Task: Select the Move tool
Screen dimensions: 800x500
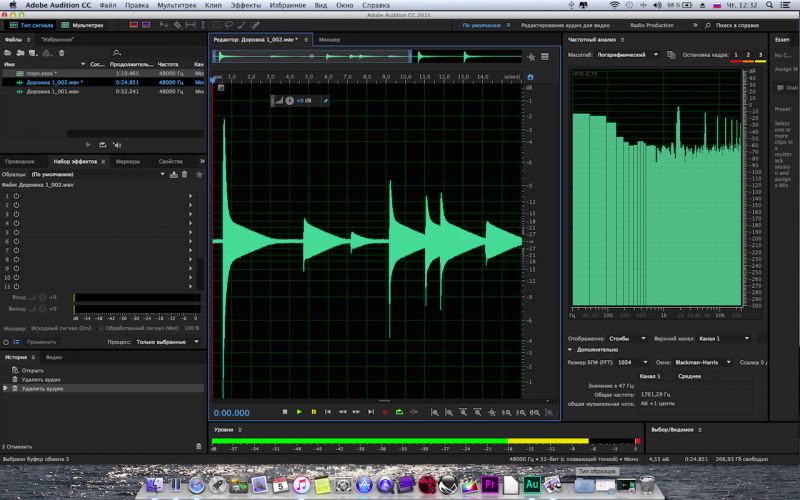Action: 164,24
